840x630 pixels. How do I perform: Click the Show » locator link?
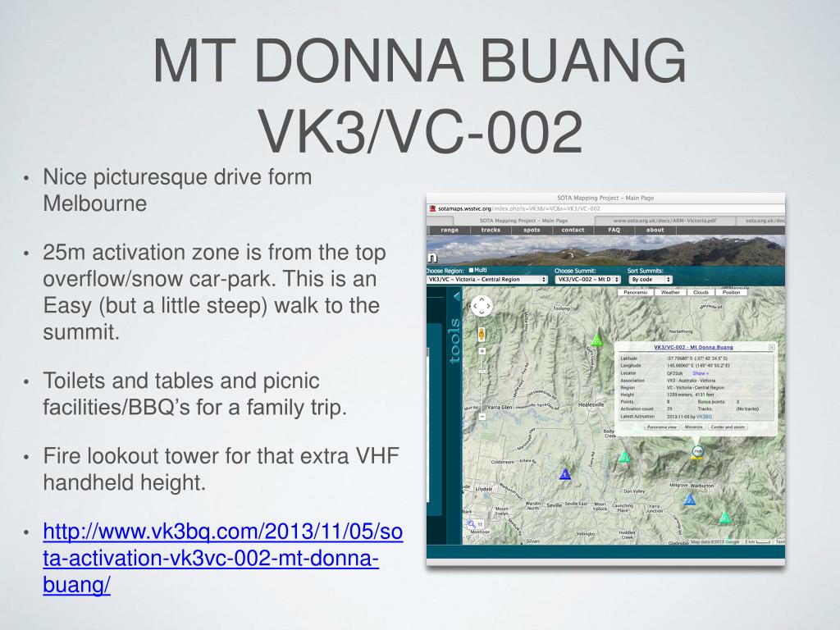701,373
